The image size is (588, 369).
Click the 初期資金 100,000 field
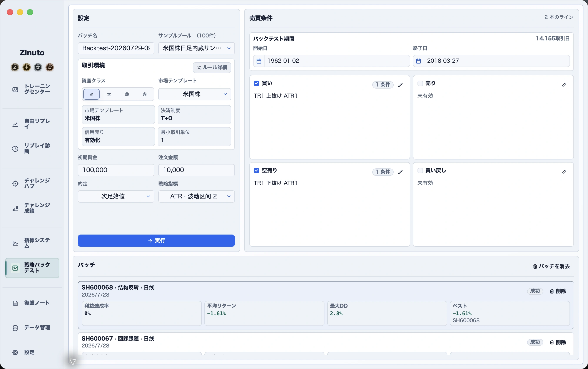pyautogui.click(x=116, y=170)
